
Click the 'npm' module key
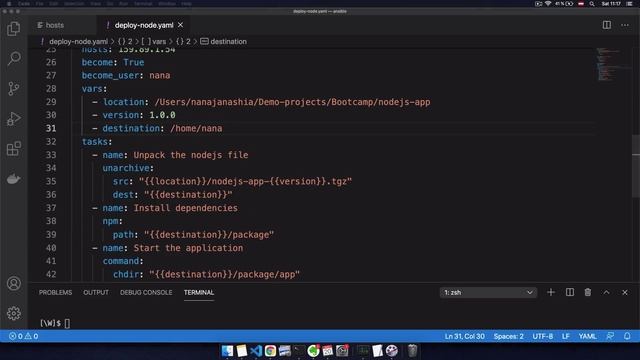click(110, 221)
